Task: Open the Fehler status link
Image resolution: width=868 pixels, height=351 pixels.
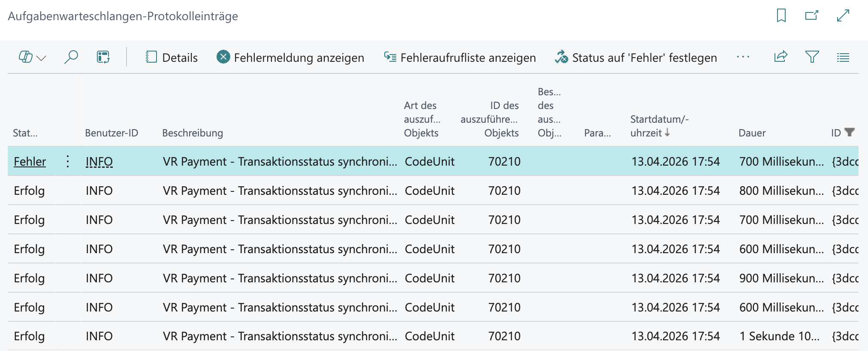Action: point(30,161)
